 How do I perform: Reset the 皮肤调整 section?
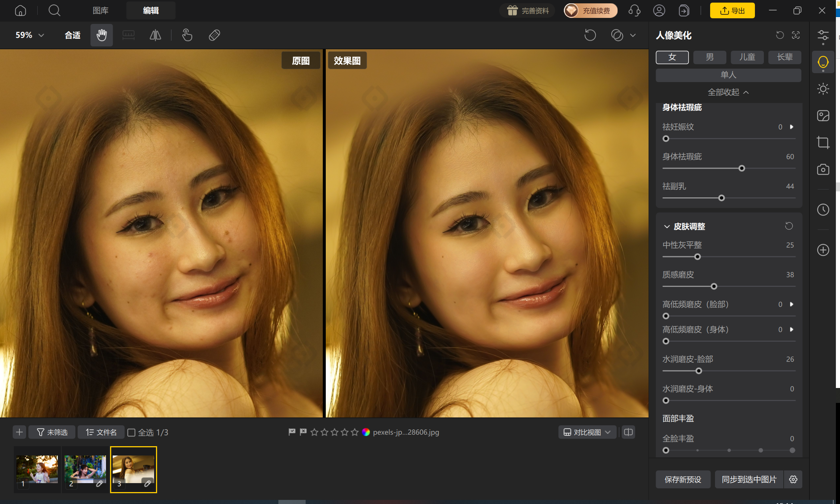[x=789, y=226]
